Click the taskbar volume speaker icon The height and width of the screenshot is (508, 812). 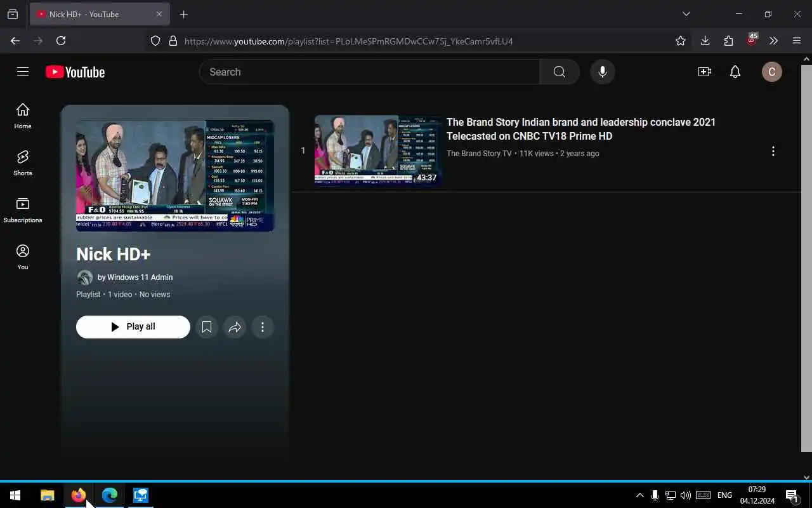[686, 495]
